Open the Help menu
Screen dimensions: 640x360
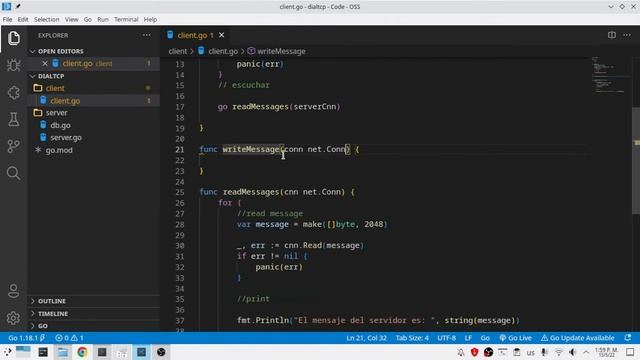tap(150, 19)
